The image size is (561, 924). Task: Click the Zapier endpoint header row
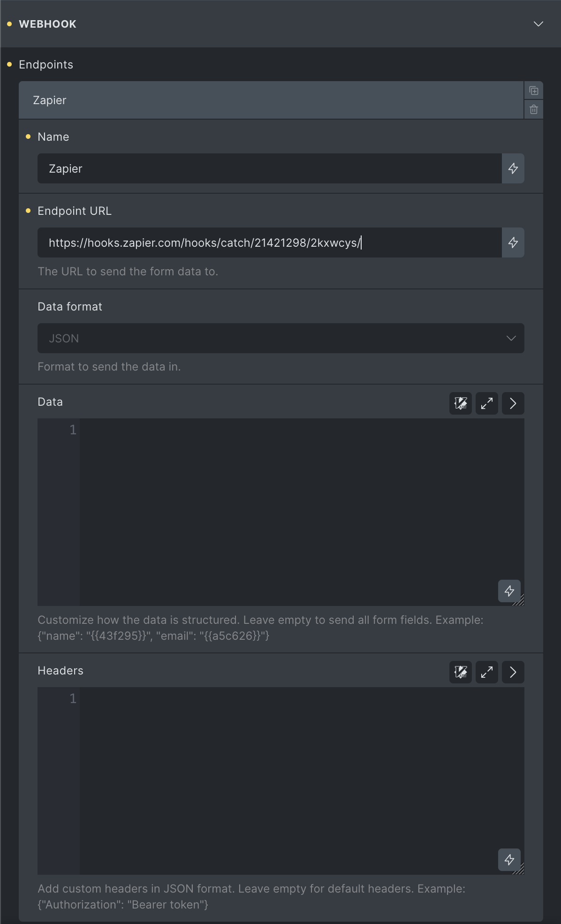[270, 100]
